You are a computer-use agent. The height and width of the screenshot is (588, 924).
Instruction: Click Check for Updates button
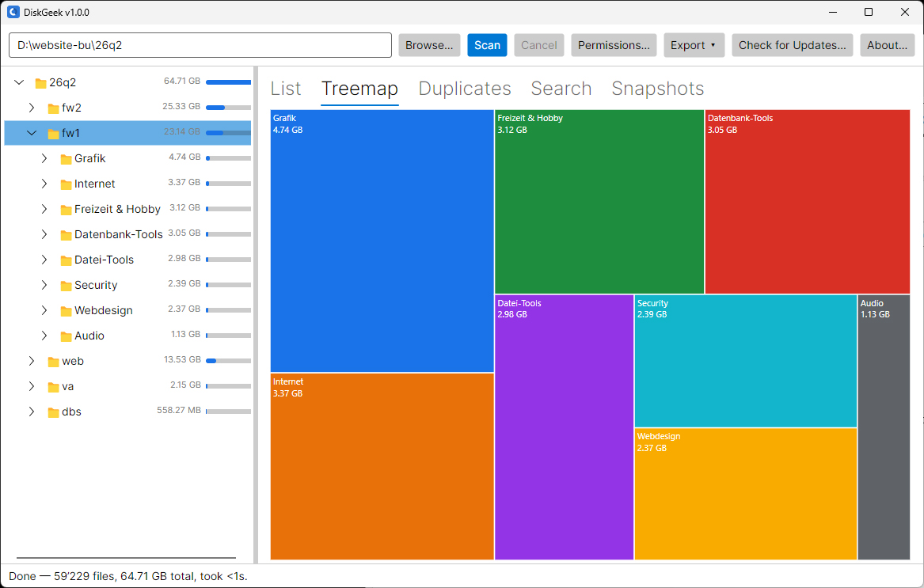(x=792, y=45)
